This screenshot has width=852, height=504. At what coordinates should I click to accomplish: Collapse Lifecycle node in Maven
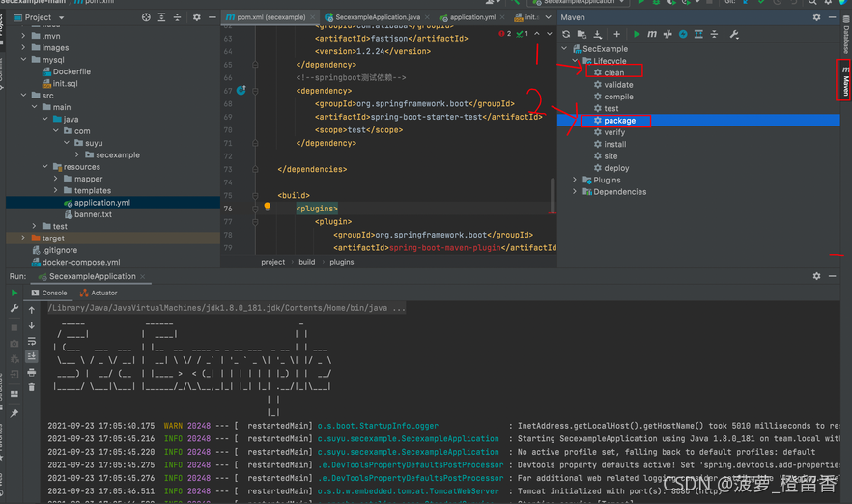tap(575, 61)
